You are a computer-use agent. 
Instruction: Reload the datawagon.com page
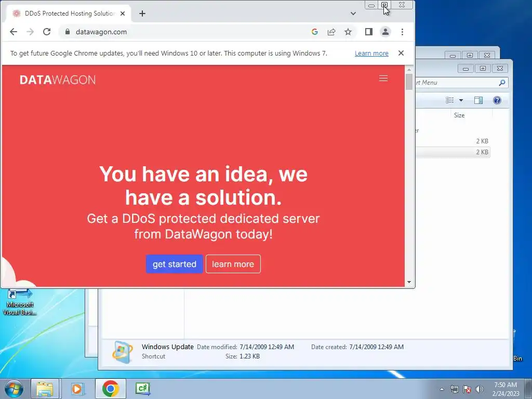pos(47,32)
